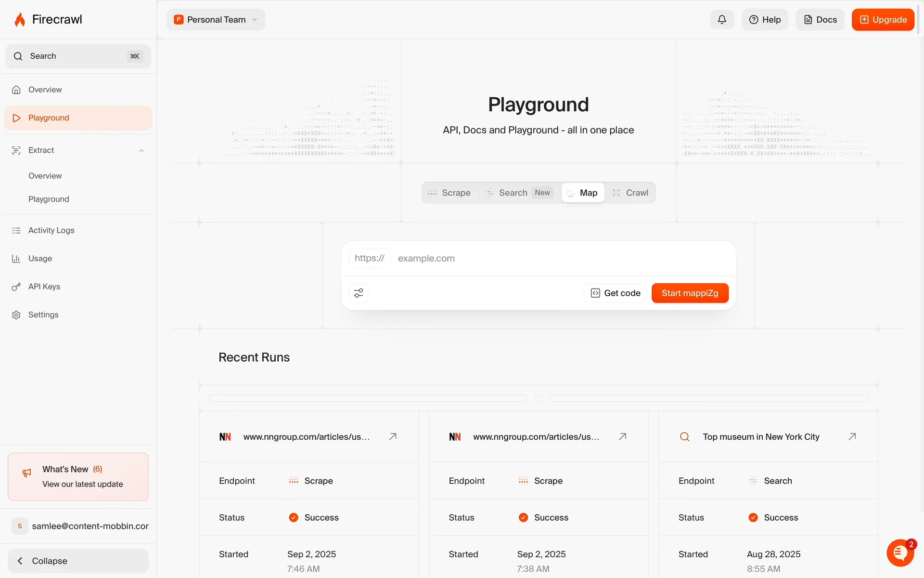Image resolution: width=924 pixels, height=578 pixels.
Task: Collapse the sidebar
Action: (x=78, y=561)
